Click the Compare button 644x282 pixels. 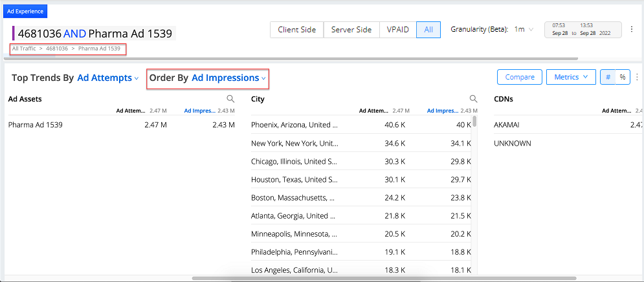point(519,77)
